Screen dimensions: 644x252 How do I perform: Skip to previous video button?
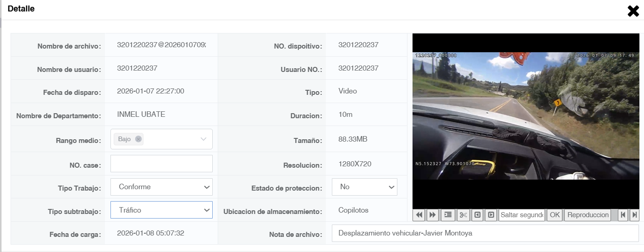(622, 215)
